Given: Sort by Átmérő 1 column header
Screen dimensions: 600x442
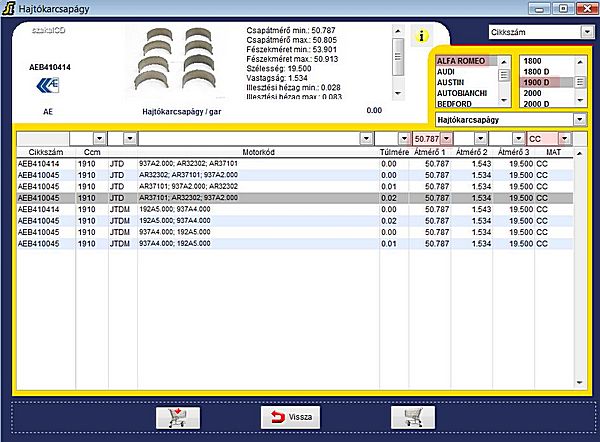Looking at the screenshot, I should click(x=430, y=152).
